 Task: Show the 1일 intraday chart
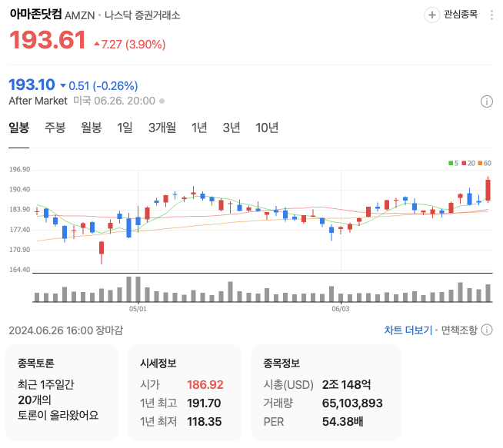pos(125,128)
